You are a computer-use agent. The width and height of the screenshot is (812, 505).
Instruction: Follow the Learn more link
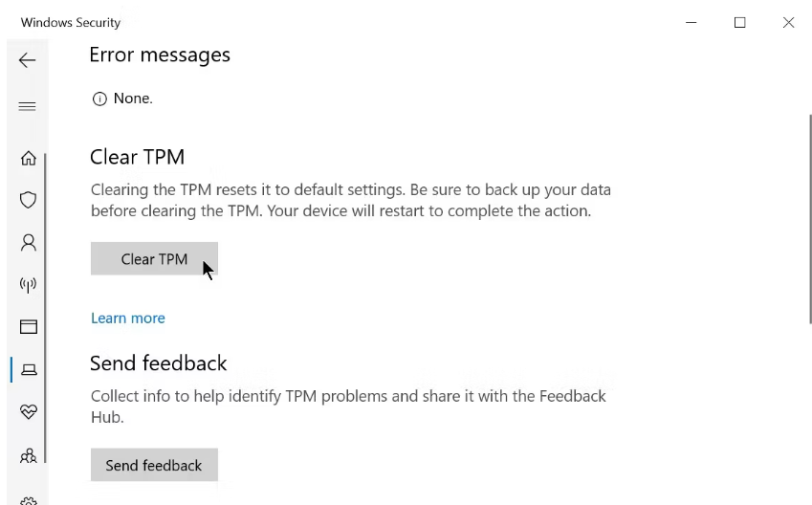coord(128,318)
